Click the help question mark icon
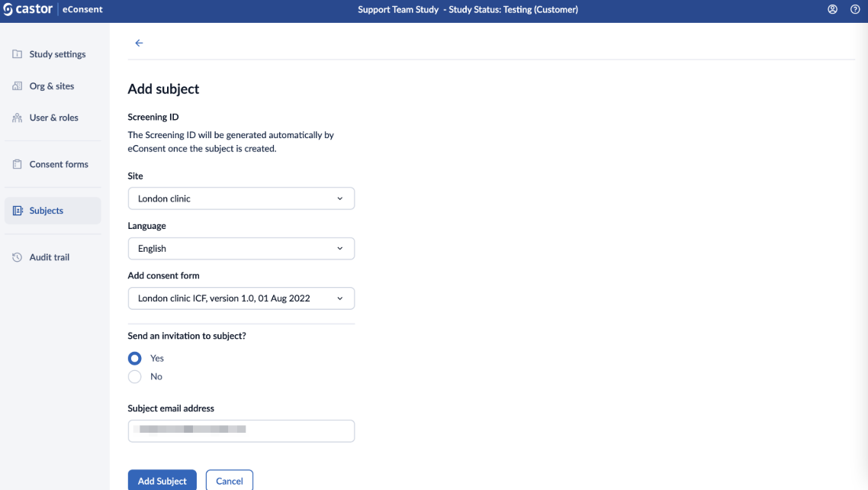The height and width of the screenshot is (490, 868). pos(855,10)
